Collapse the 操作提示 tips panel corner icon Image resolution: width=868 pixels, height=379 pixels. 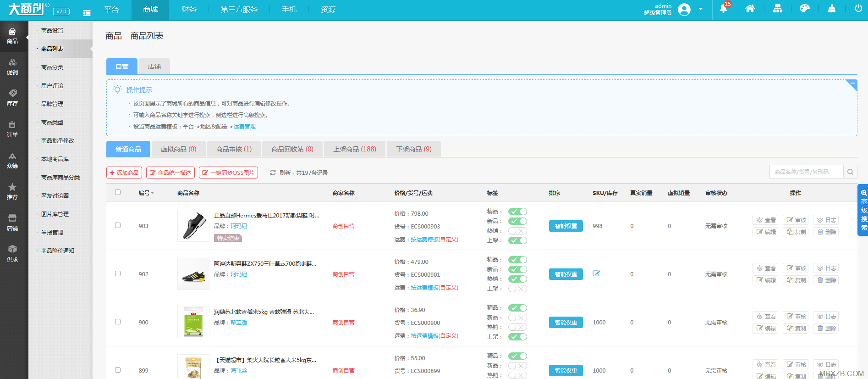[x=852, y=84]
